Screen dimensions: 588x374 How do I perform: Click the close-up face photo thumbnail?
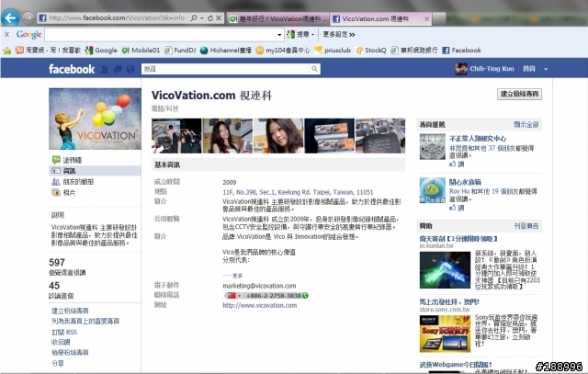point(278,136)
